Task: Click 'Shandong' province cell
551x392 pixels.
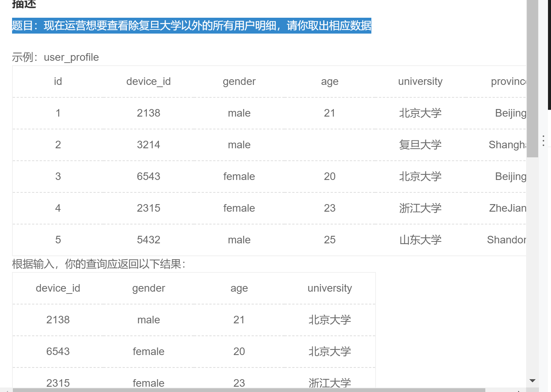Action: [x=506, y=240]
